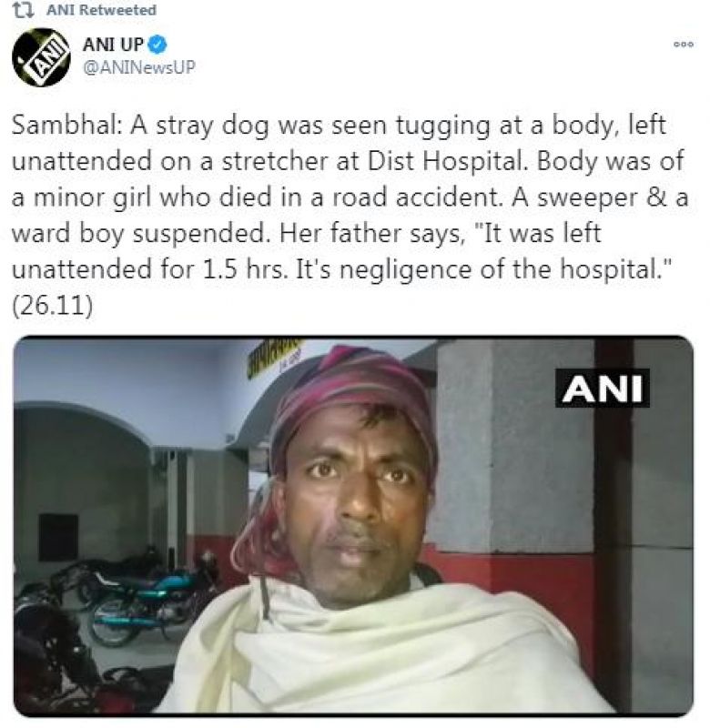The height and width of the screenshot is (728, 710).
Task: Visit the @ANINewsUP handle
Action: (x=139, y=67)
